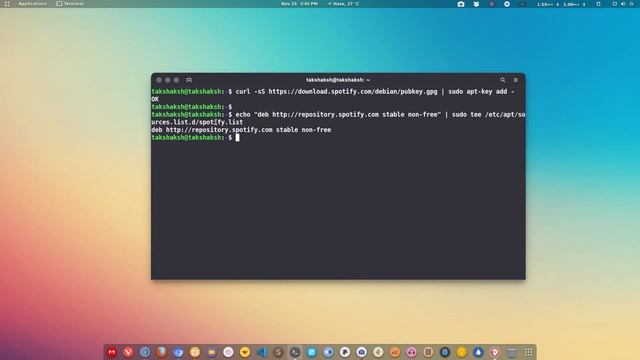Click the grid icon left of Applications
The image size is (640, 360).
tap(7, 4)
